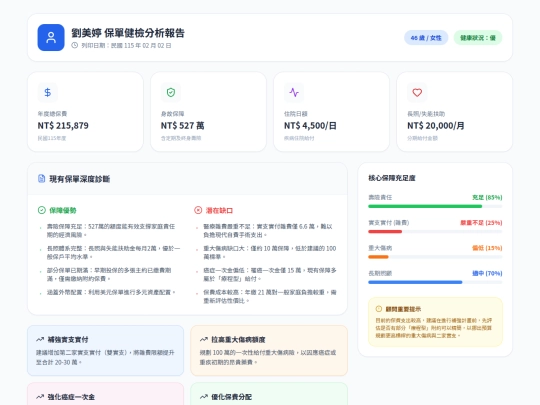This screenshot has height=405, width=540.
Task: Click the value NT$ 527 萬
Action: tap(183, 125)
